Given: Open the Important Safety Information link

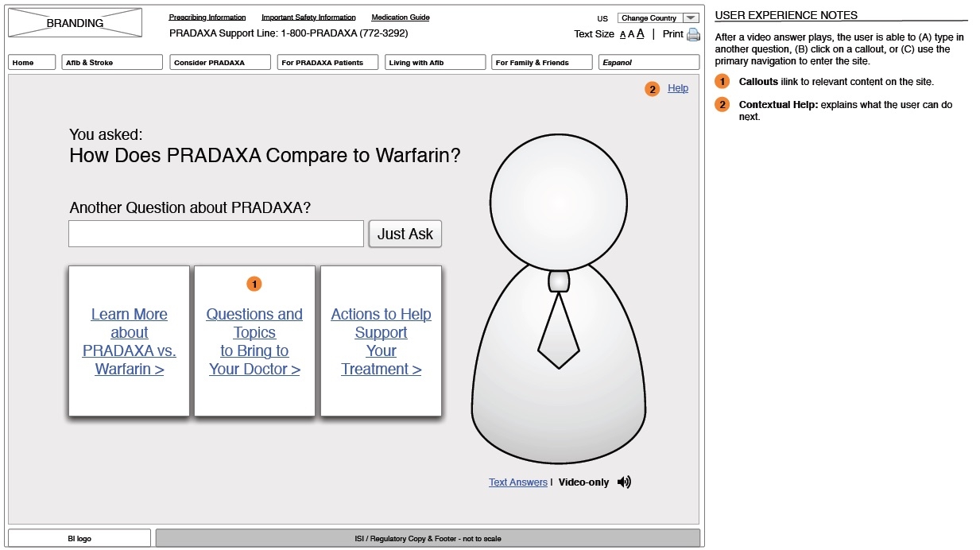Looking at the screenshot, I should tap(308, 17).
